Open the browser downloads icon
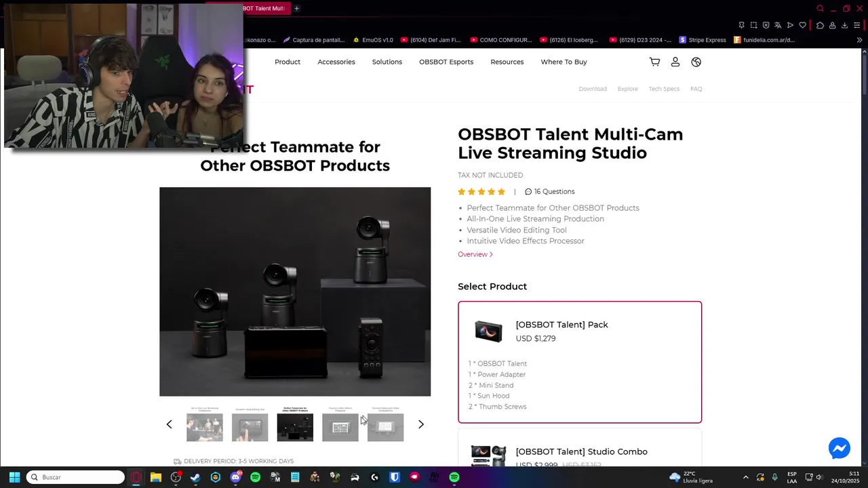868x488 pixels. pyautogui.click(x=844, y=25)
